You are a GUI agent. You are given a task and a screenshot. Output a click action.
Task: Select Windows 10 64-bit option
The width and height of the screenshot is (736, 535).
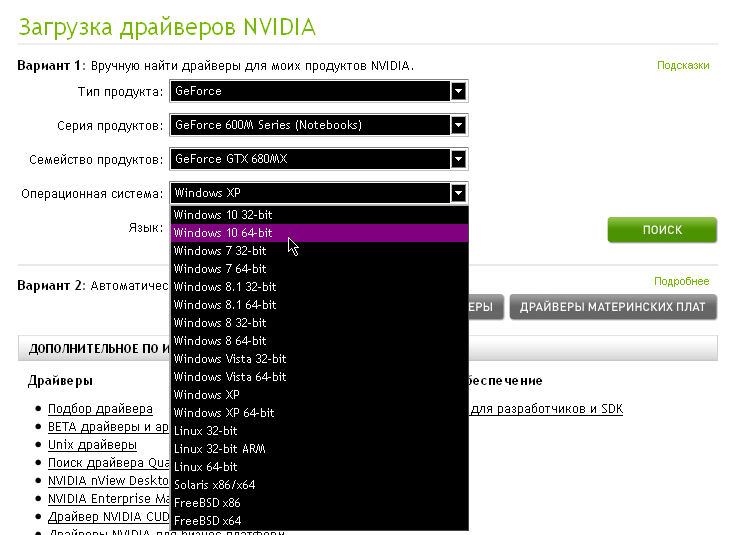[319, 233]
